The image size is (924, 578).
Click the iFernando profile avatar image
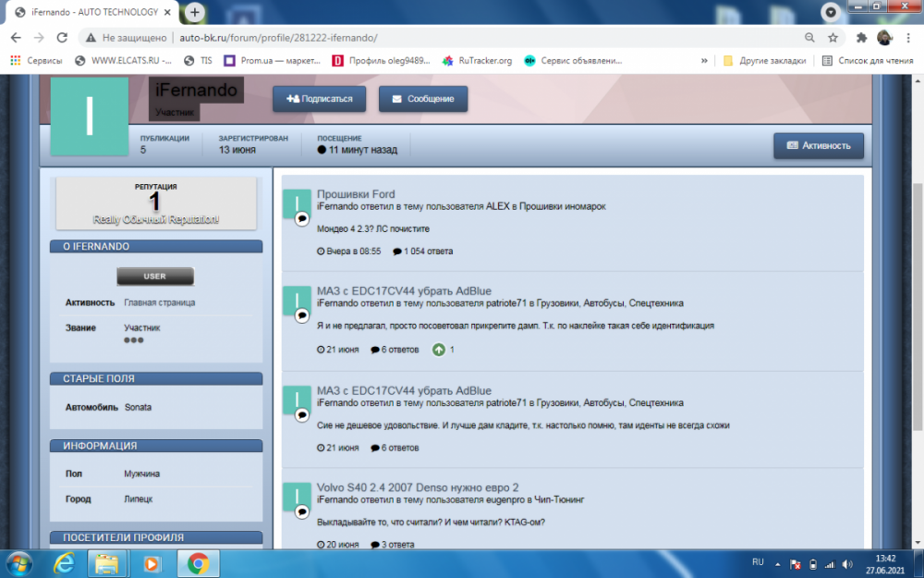click(x=90, y=117)
